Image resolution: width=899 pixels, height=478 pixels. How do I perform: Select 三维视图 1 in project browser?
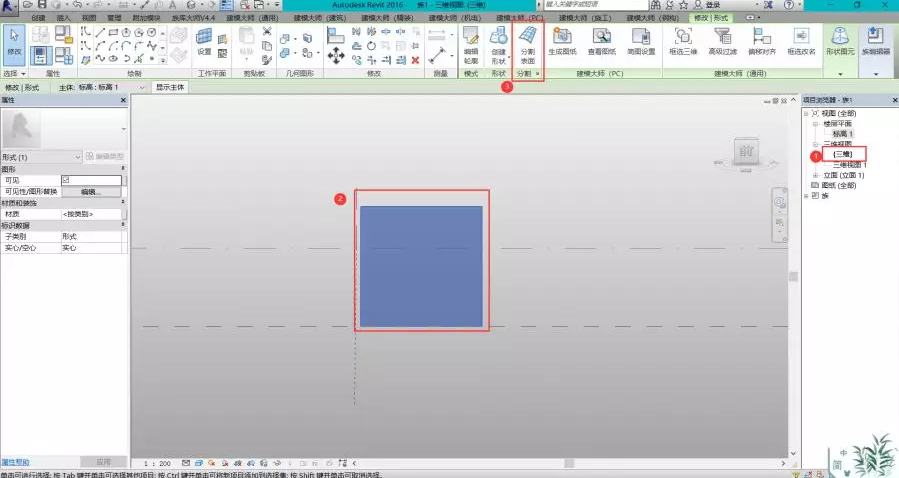coord(850,165)
